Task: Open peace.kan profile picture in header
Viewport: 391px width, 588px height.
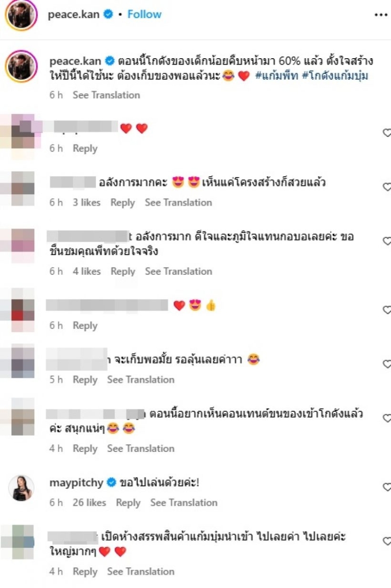Action: [22, 15]
